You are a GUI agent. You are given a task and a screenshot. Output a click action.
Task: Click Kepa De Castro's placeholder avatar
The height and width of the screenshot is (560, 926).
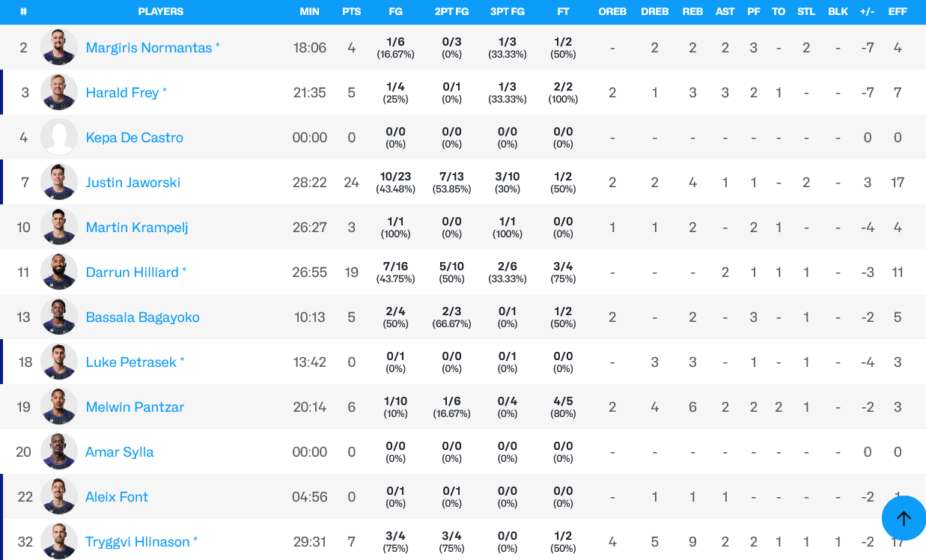pos(59,137)
